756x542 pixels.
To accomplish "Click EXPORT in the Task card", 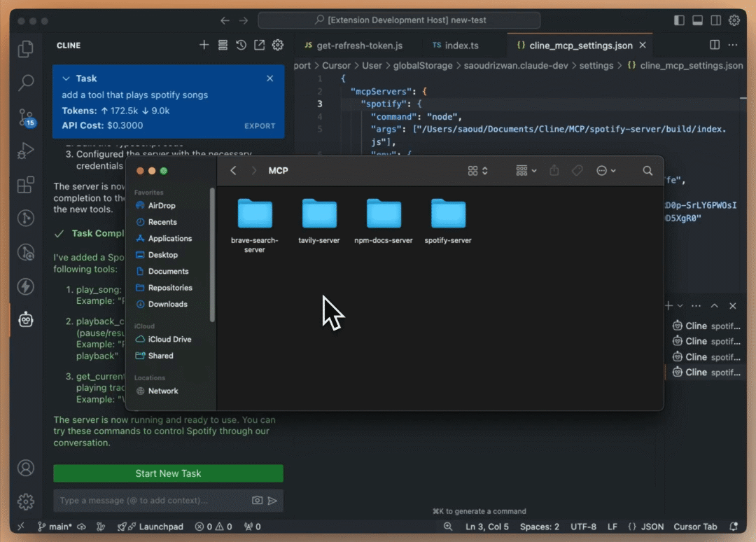I will (x=260, y=126).
